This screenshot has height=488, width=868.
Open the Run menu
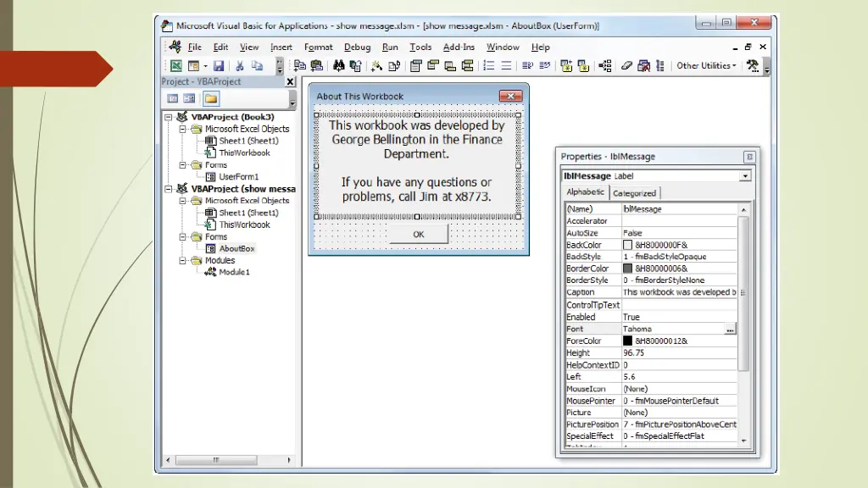[x=390, y=47]
